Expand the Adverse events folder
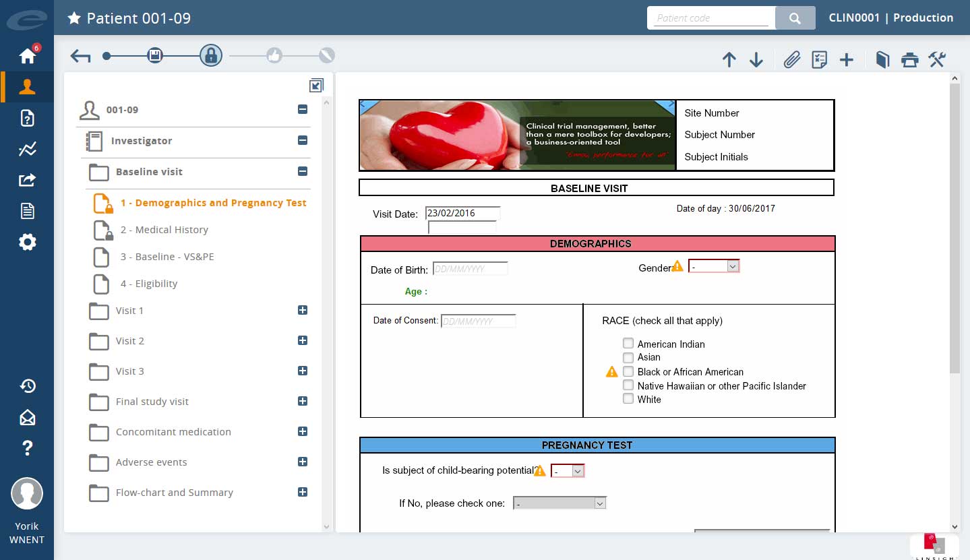The height and width of the screenshot is (560, 970). pyautogui.click(x=303, y=462)
